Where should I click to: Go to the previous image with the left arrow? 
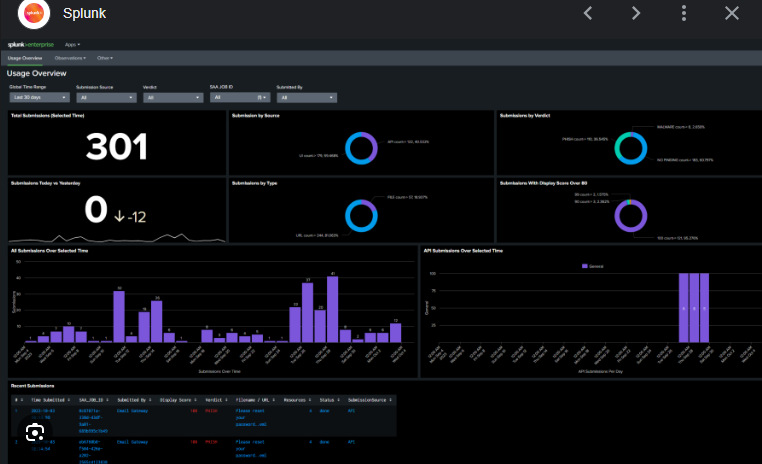[588, 13]
